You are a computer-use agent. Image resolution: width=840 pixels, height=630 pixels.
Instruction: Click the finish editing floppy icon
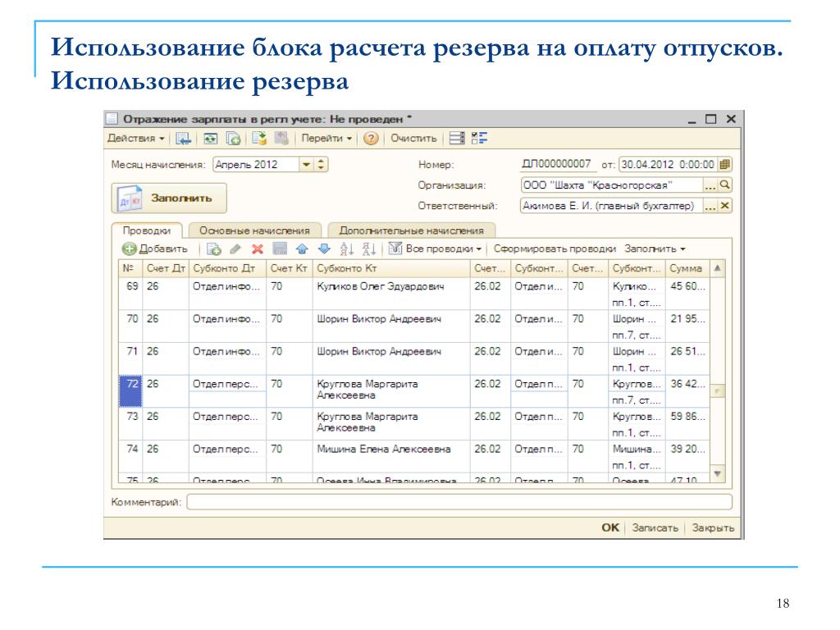[280, 249]
